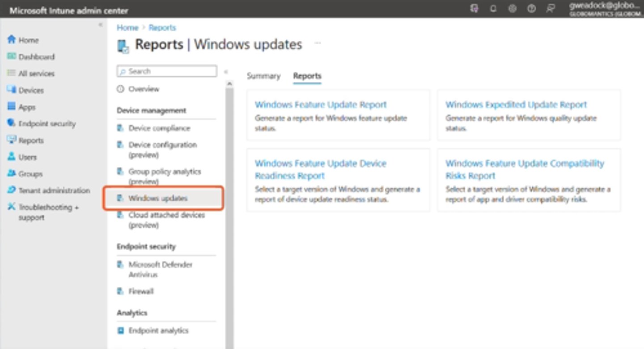This screenshot has width=644, height=349.
Task: Click Group policy analytics (preview) label
Action: click(x=165, y=176)
